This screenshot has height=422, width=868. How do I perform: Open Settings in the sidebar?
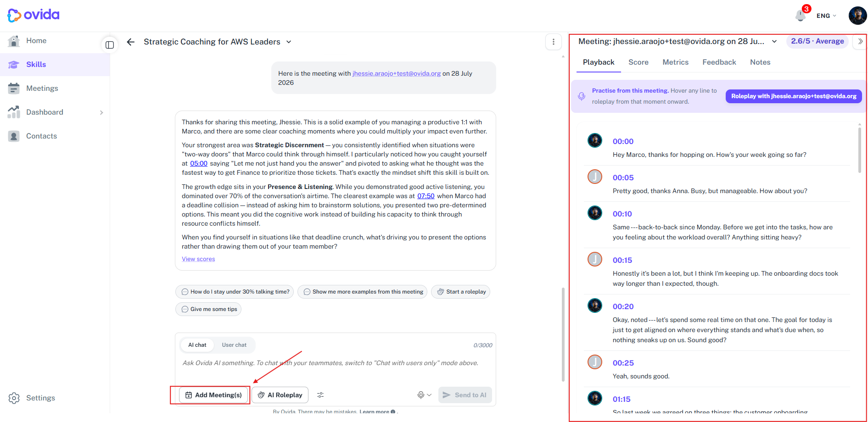pyautogui.click(x=40, y=398)
